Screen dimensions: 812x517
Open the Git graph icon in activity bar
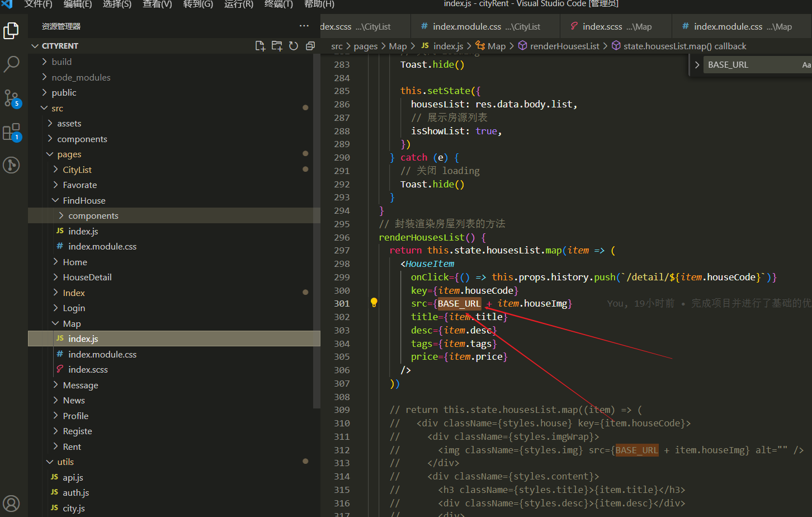(x=11, y=165)
